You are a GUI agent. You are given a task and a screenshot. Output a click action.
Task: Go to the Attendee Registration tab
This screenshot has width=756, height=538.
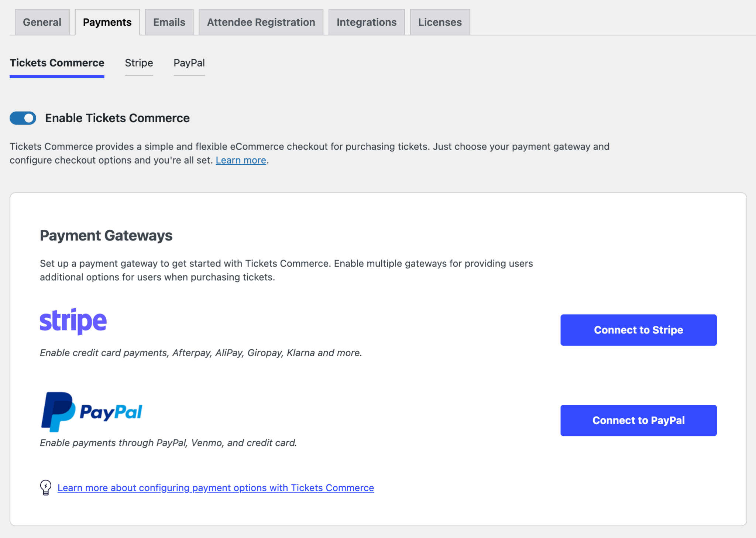(261, 22)
